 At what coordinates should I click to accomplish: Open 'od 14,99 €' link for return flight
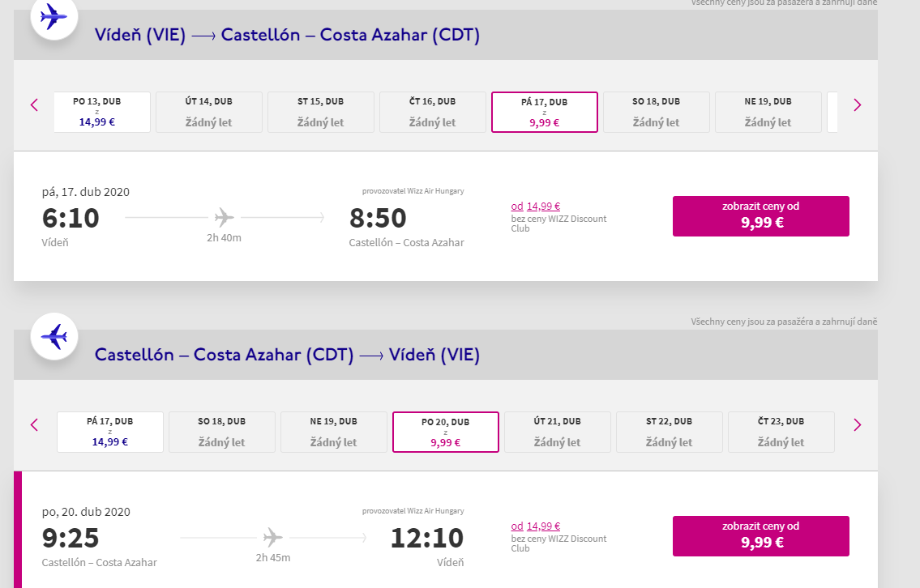pos(536,526)
